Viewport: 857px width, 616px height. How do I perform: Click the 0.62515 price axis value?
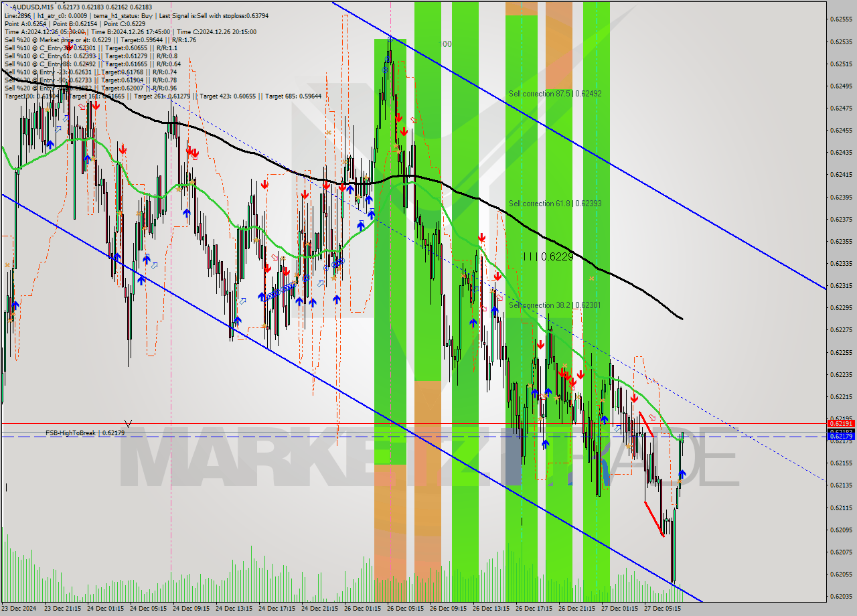841,64
